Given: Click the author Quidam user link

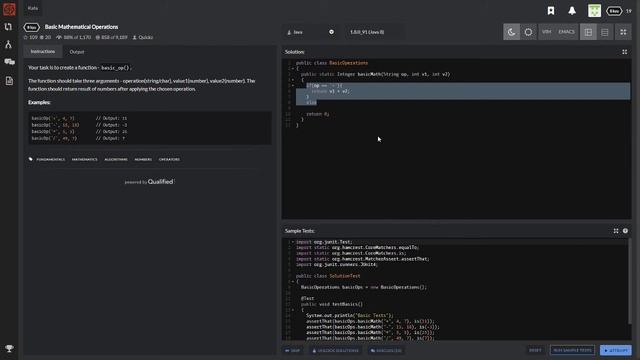Looking at the screenshot, I should point(143,37).
